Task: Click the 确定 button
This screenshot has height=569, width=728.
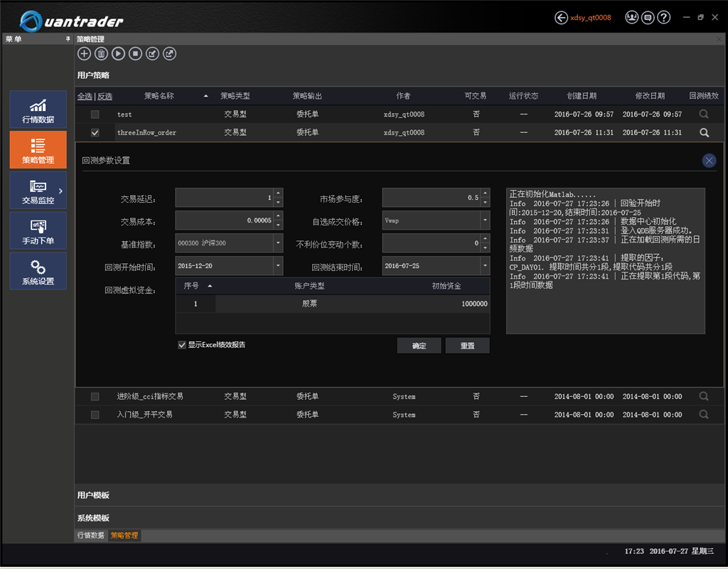Action: [x=419, y=346]
